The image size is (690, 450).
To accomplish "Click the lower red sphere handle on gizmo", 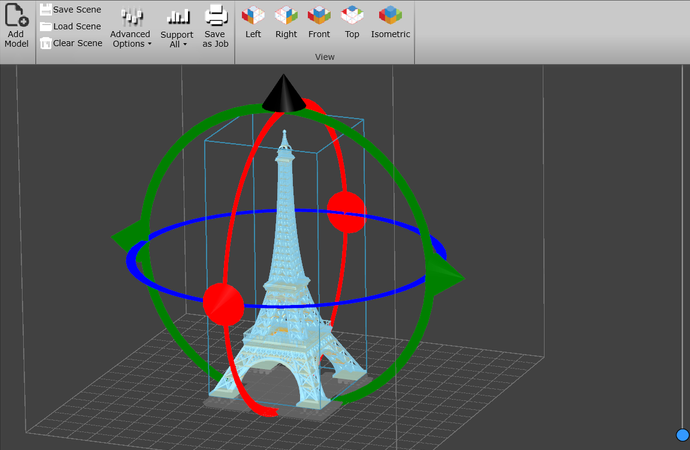I will (223, 302).
